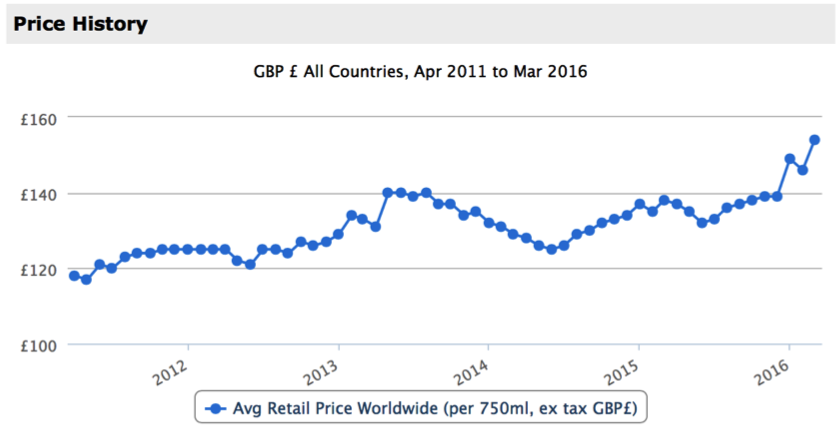Click the final highest data point of Mar 2016
The width and height of the screenshot is (840, 435).
point(814,140)
